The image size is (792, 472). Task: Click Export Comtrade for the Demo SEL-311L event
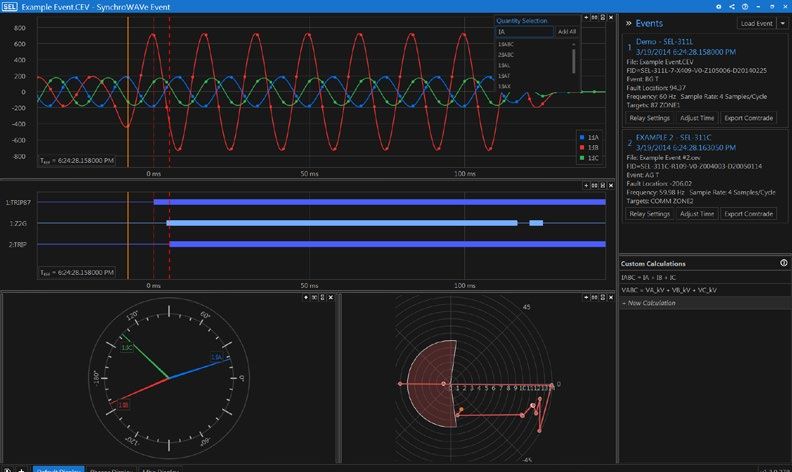point(749,118)
